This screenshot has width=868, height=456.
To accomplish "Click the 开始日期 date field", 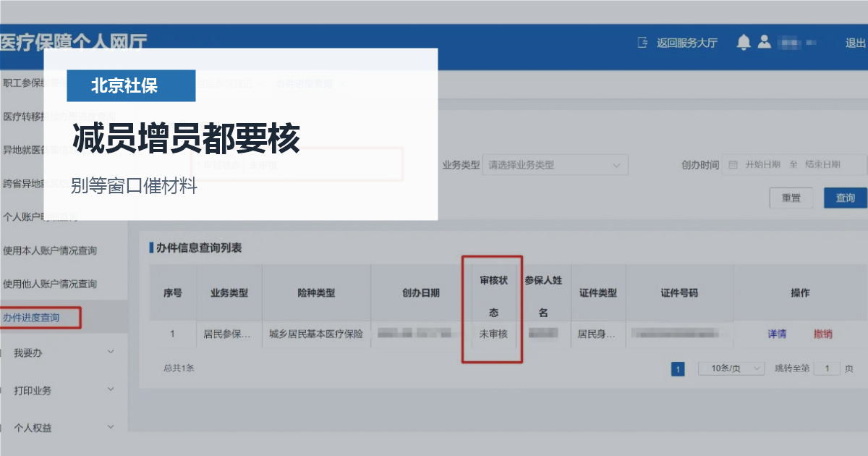I will pyautogui.click(x=762, y=164).
